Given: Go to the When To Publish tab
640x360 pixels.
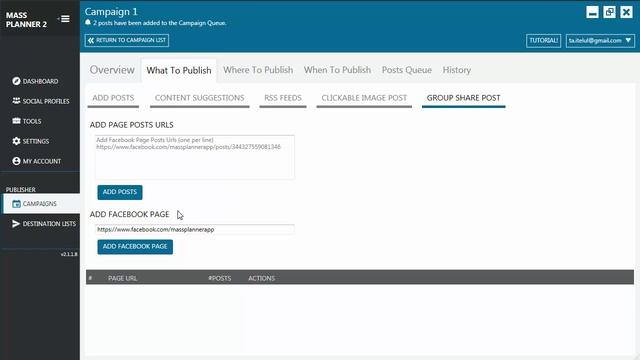Looking at the screenshot, I should [x=337, y=70].
